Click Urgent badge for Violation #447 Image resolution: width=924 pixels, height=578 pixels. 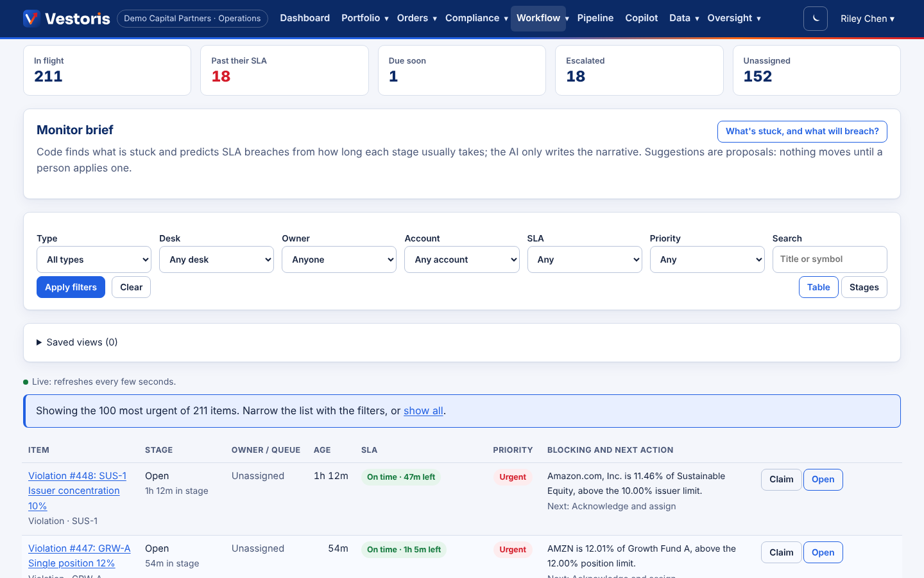[x=513, y=550]
